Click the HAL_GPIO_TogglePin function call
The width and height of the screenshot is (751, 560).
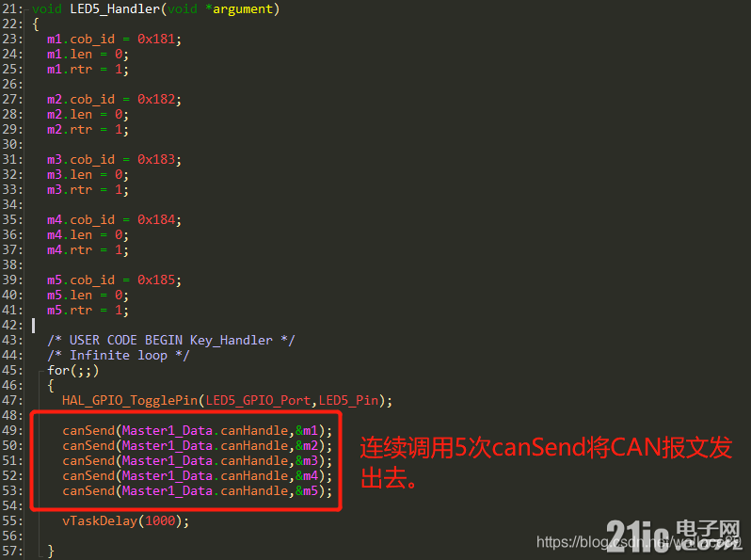pyautogui.click(x=227, y=401)
